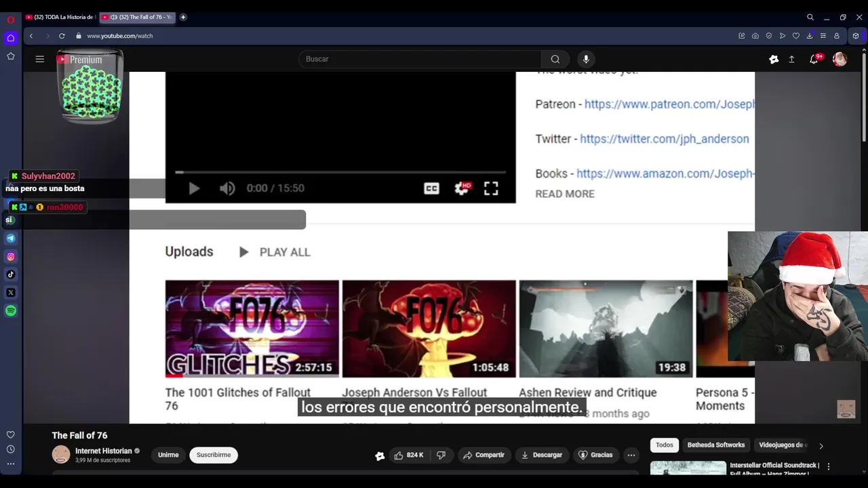This screenshot has width=868, height=488.
Task: Open options for Interstellar Soundtrack video
Action: (828, 467)
